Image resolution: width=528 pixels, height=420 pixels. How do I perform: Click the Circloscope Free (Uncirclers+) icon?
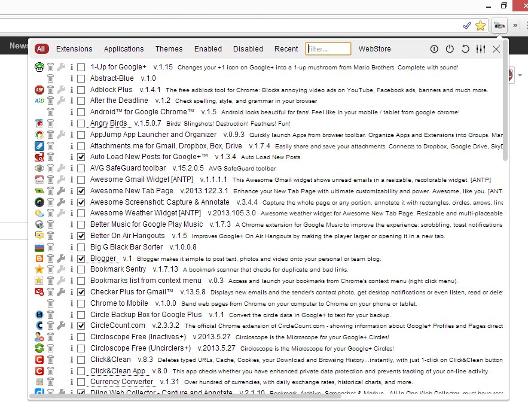[39, 348]
